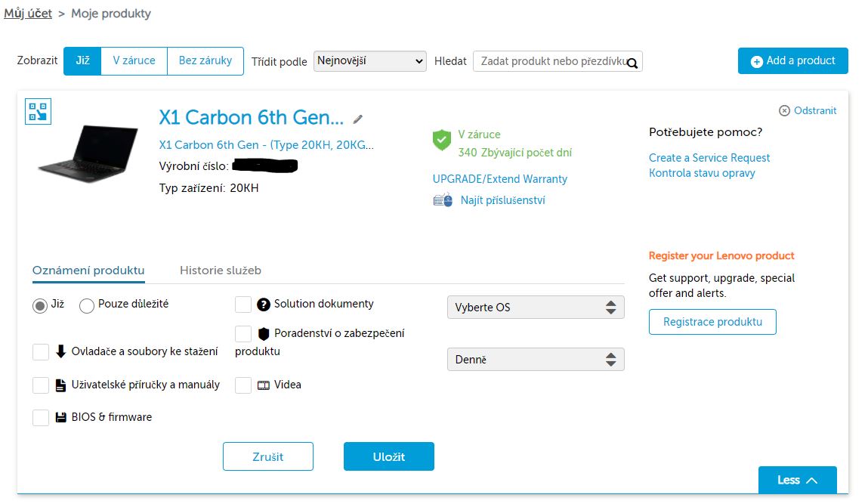Enable the Ovladače a soubory ke stažení checkbox
868x504 pixels.
(41, 352)
